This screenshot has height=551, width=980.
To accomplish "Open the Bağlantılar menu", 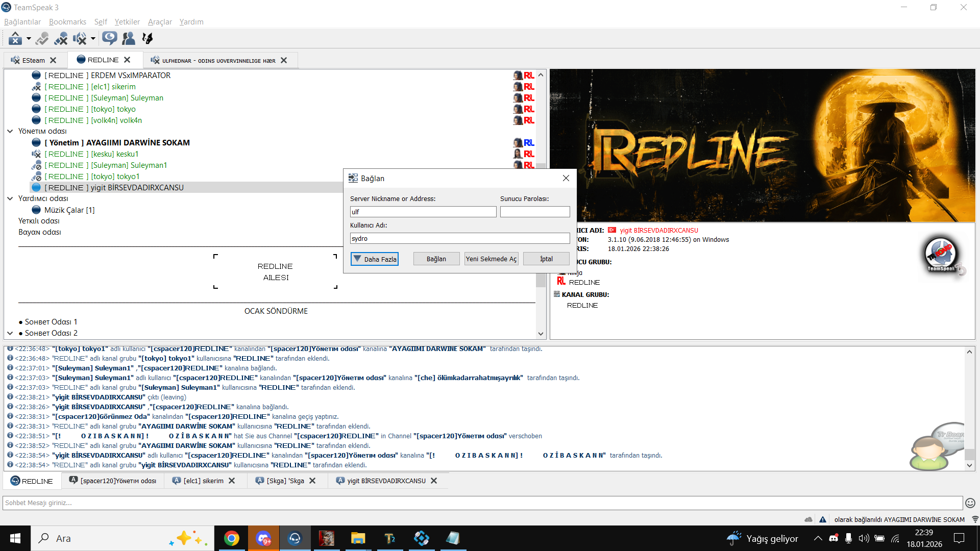I will [22, 22].
